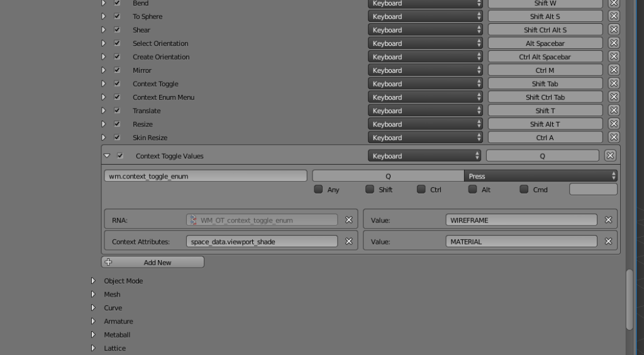
Task: Remove the Translate keymap entry
Action: pyautogui.click(x=614, y=111)
